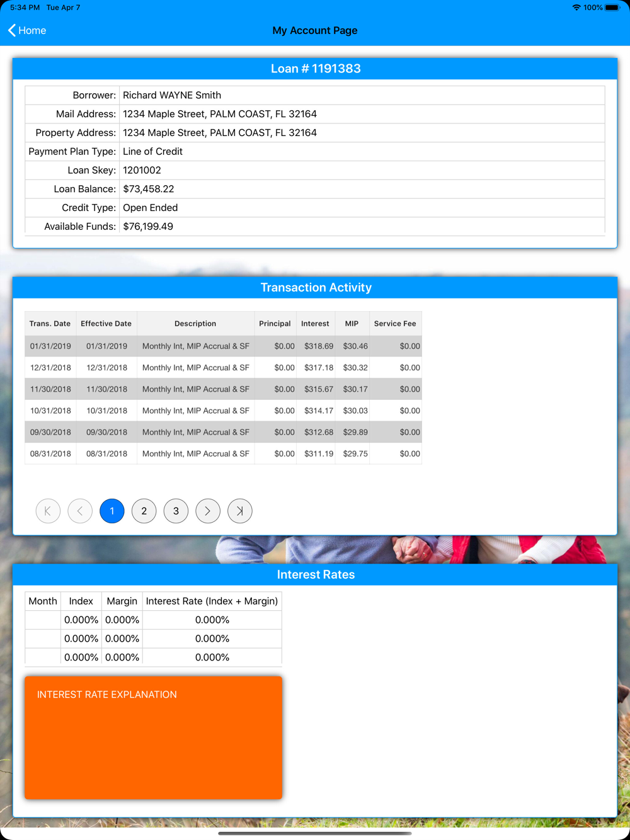Click the $314.17 interest amount

coord(319,411)
